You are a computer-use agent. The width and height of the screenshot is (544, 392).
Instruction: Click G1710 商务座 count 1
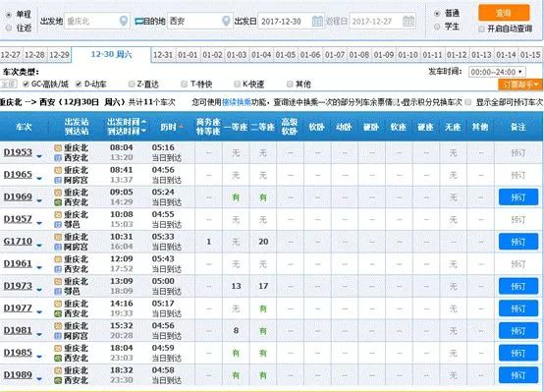tap(209, 242)
